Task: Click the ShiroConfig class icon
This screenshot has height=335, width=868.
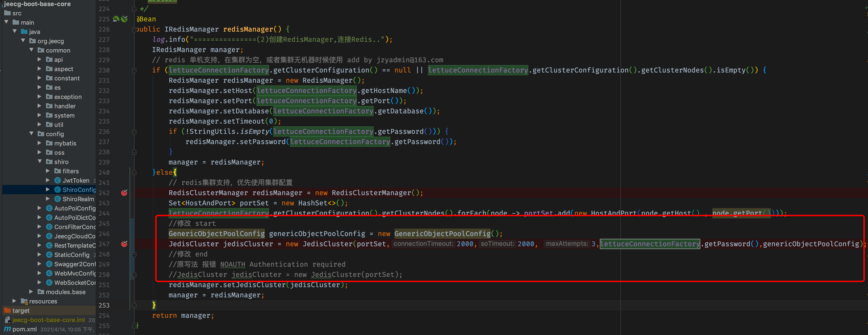Action: [58, 190]
